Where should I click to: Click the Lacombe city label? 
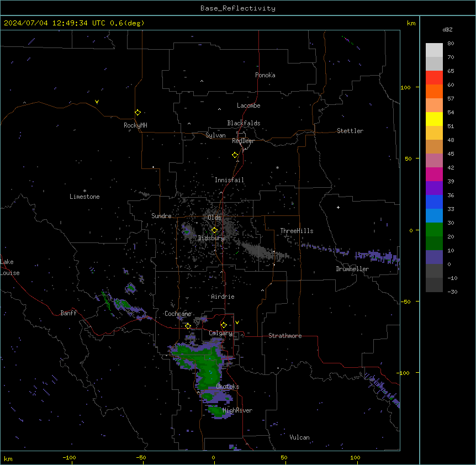pyautogui.click(x=248, y=105)
